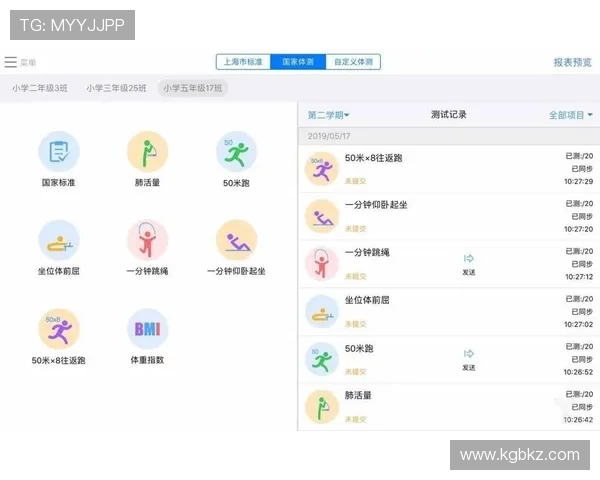The height and width of the screenshot is (480, 600).
Task: Select 坐位体前屈 icon in grid
Action: tap(59, 240)
